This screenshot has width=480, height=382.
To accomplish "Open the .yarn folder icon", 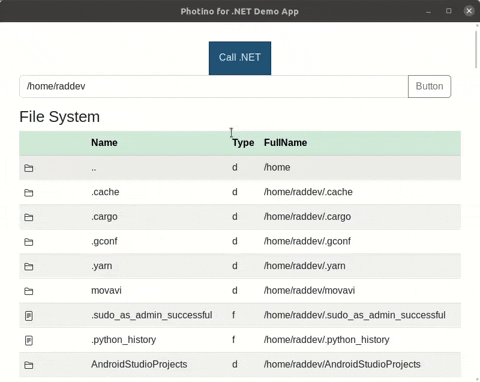I will tap(29, 267).
